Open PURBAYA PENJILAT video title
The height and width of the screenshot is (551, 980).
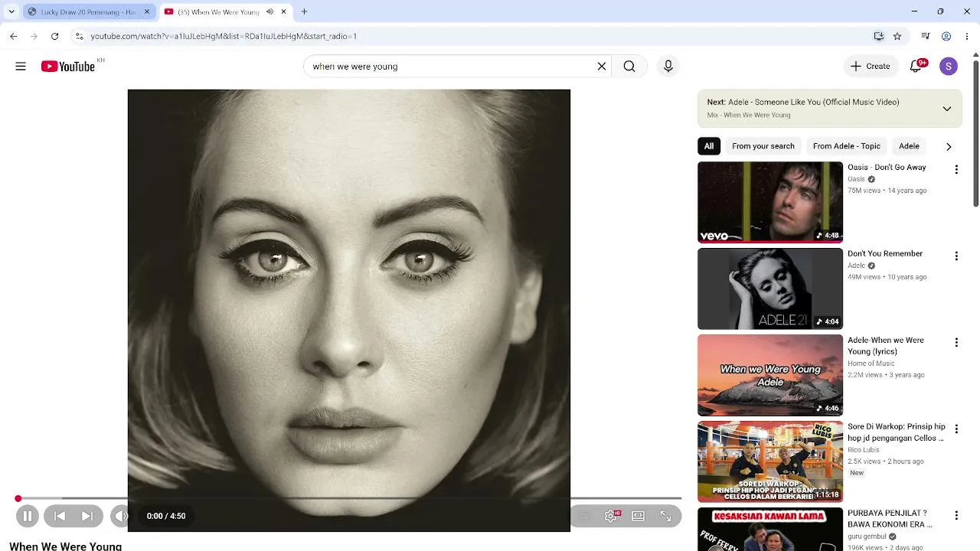coord(890,519)
